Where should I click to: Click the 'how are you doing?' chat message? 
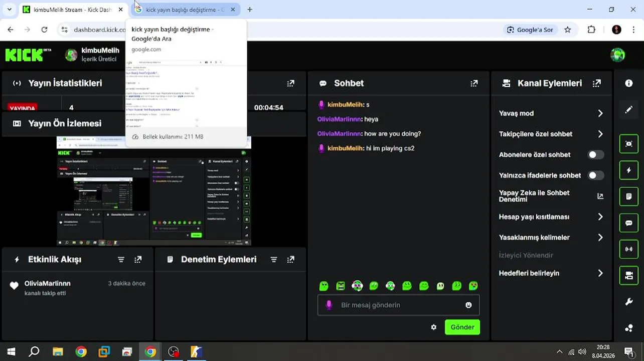[x=393, y=134]
